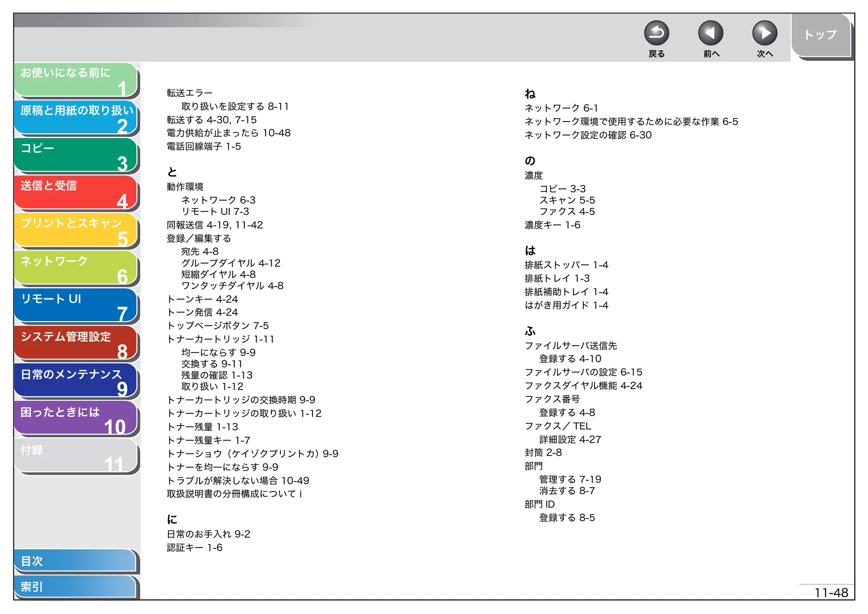This screenshot has height=614, width=868.
Task: Open トナー残量キー 1-7 entry
Action: pos(208,440)
